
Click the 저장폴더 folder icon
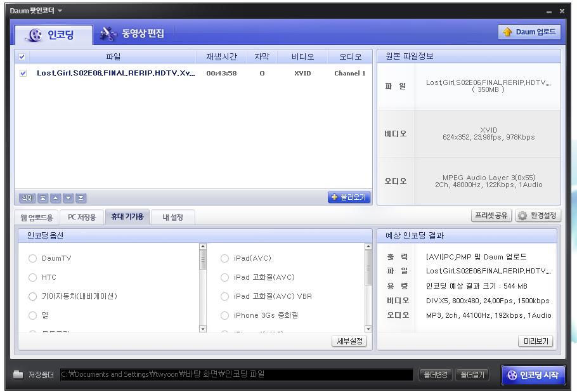click(x=18, y=374)
